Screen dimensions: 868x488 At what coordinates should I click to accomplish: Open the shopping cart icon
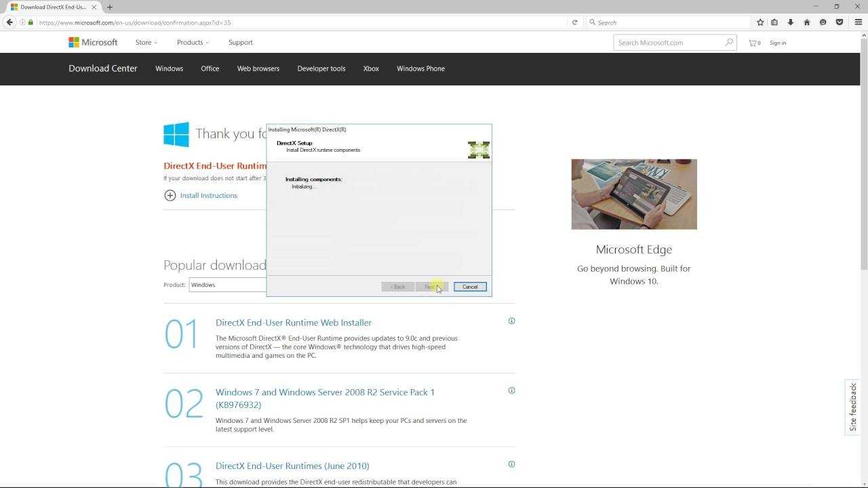[753, 43]
